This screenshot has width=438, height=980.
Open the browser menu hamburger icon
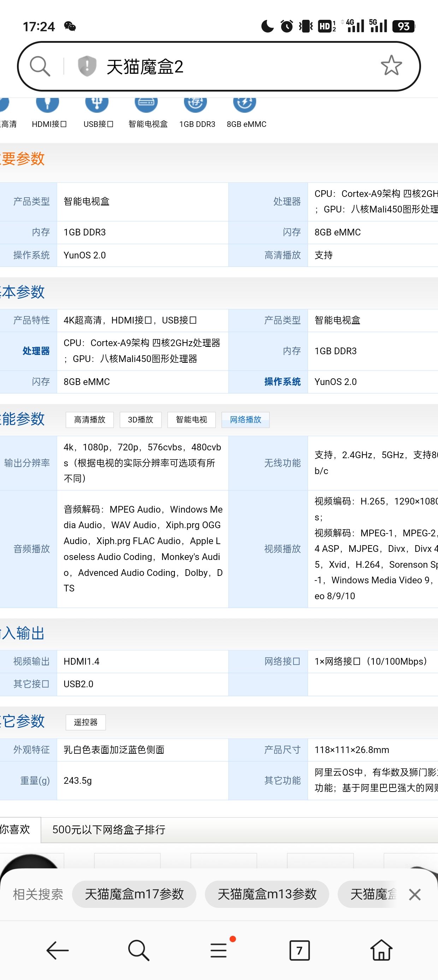pos(219,950)
